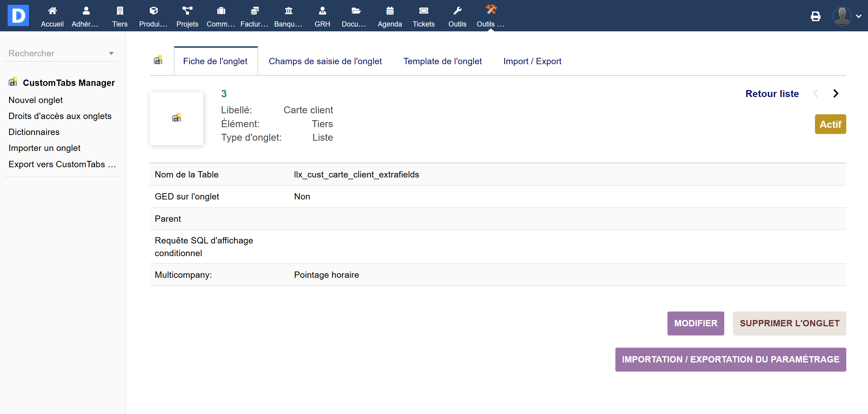Image resolution: width=868 pixels, height=414 pixels.
Task: Open the Agenda calendar icon
Action: click(389, 11)
